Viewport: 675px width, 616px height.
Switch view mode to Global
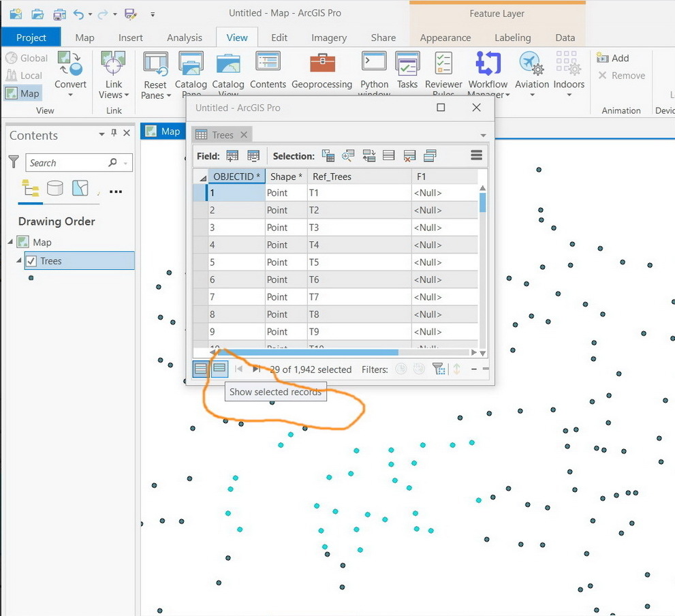[27, 58]
